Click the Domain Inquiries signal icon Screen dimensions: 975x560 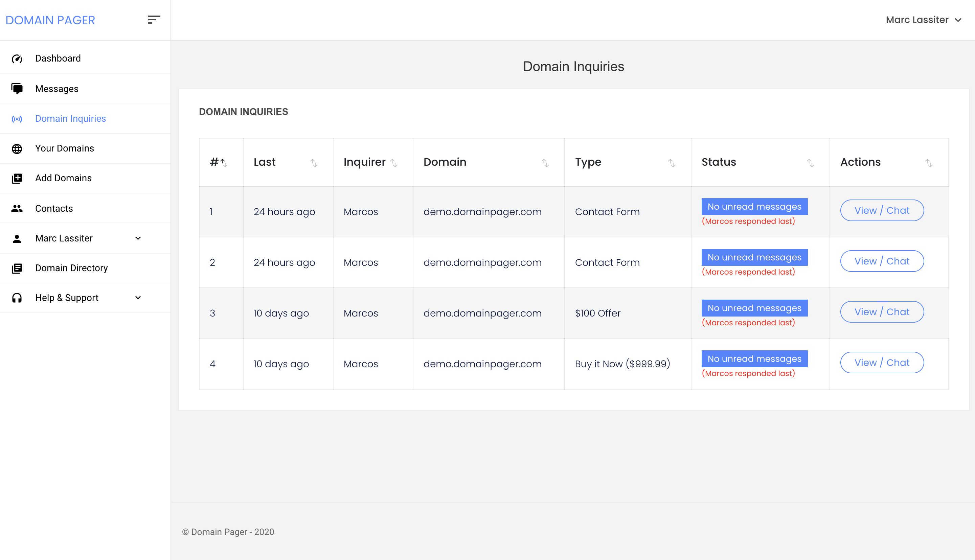click(x=17, y=119)
